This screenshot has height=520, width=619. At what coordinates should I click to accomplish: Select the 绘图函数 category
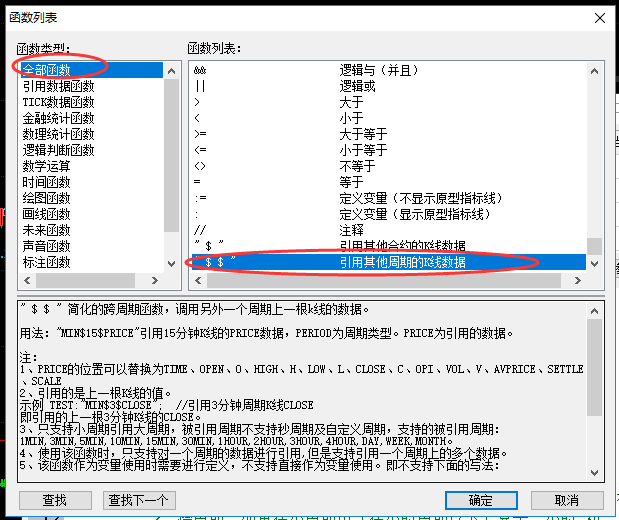tap(46, 198)
